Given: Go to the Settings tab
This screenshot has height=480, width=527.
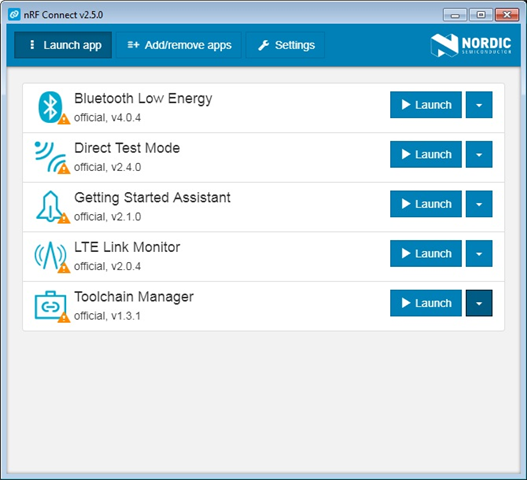Looking at the screenshot, I should pos(285,45).
